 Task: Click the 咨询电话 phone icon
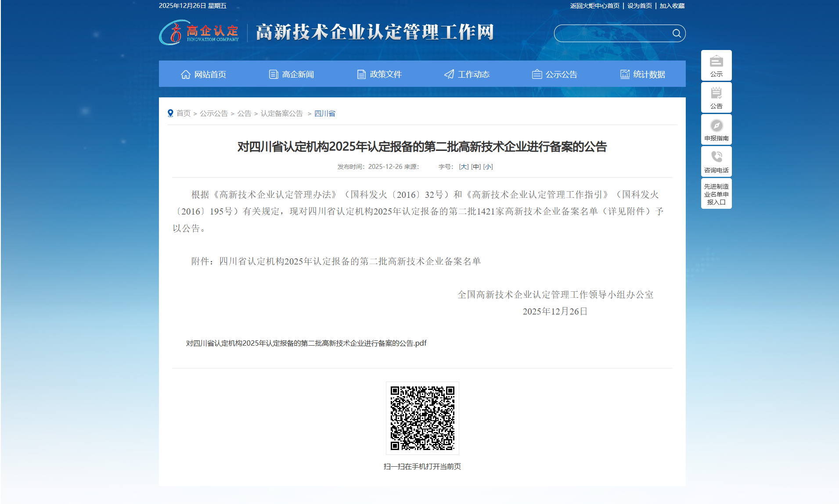click(x=716, y=156)
